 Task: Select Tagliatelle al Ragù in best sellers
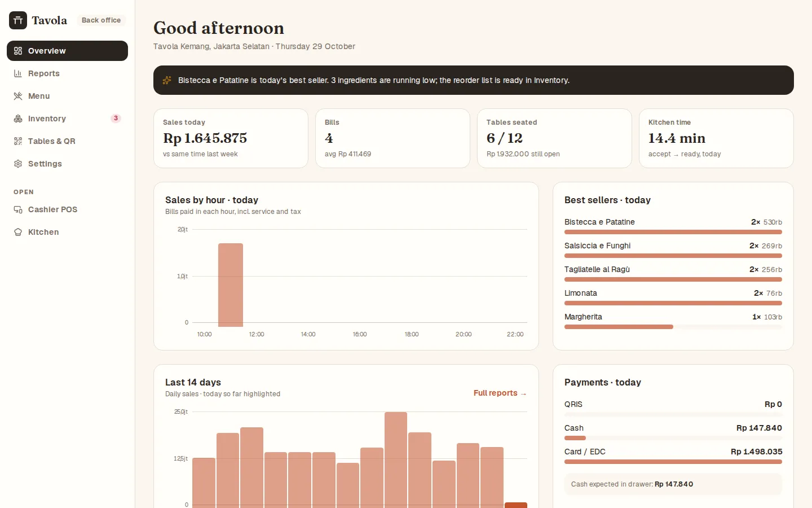click(673, 274)
